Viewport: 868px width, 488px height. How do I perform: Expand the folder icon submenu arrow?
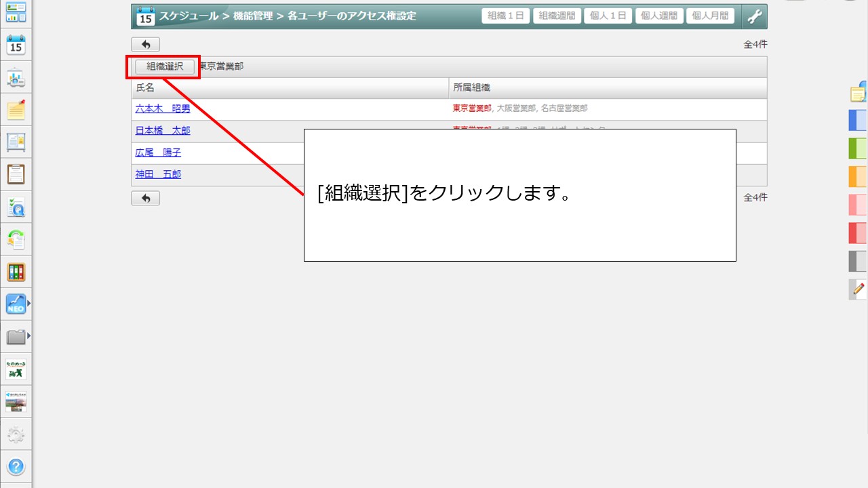click(x=28, y=335)
